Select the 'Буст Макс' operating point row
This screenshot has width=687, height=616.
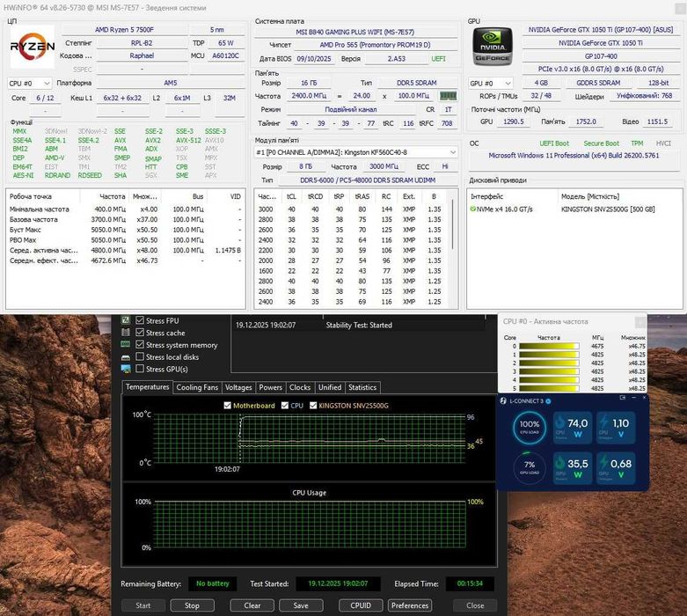pyautogui.click(x=125, y=230)
